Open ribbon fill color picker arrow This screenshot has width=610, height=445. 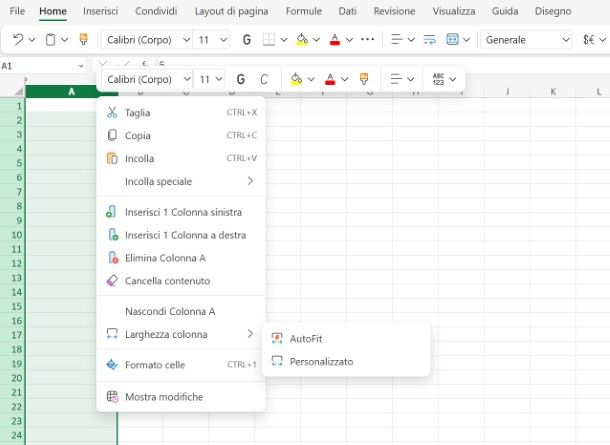pos(316,40)
